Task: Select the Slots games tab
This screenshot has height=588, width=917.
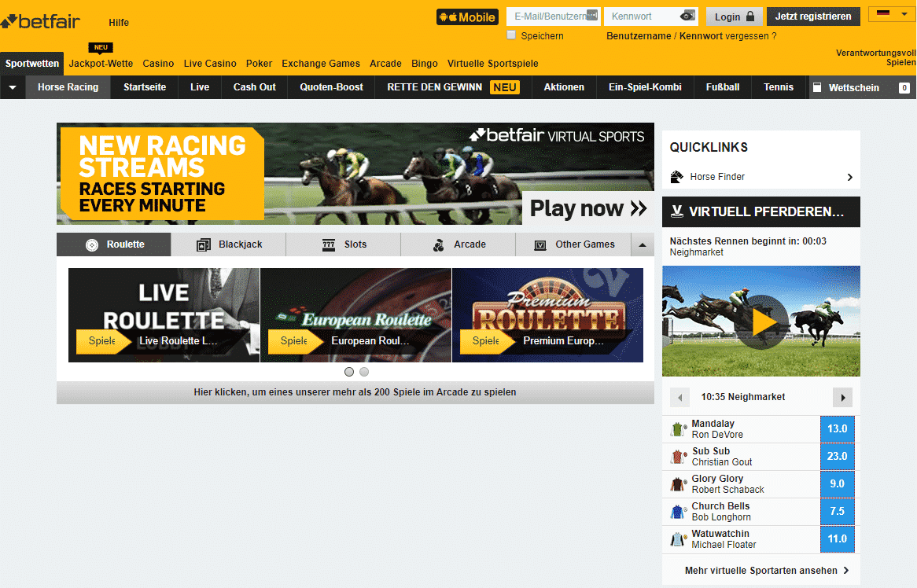Action: [344, 244]
